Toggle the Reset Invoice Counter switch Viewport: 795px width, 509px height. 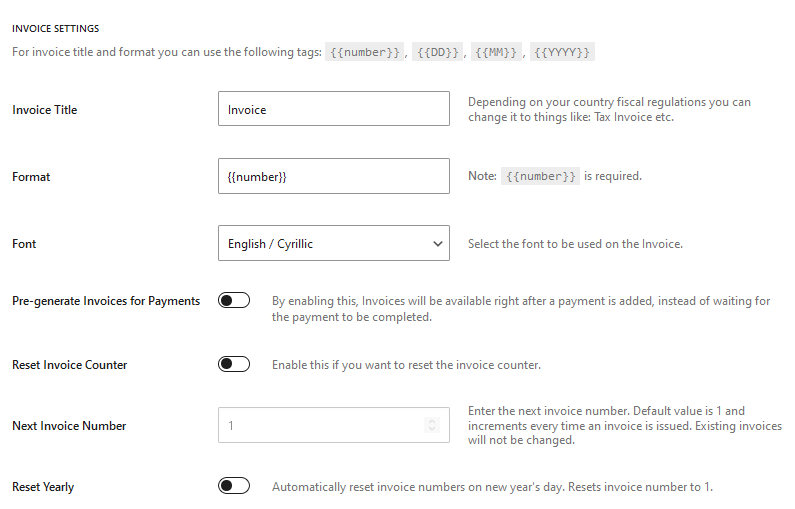coord(234,365)
